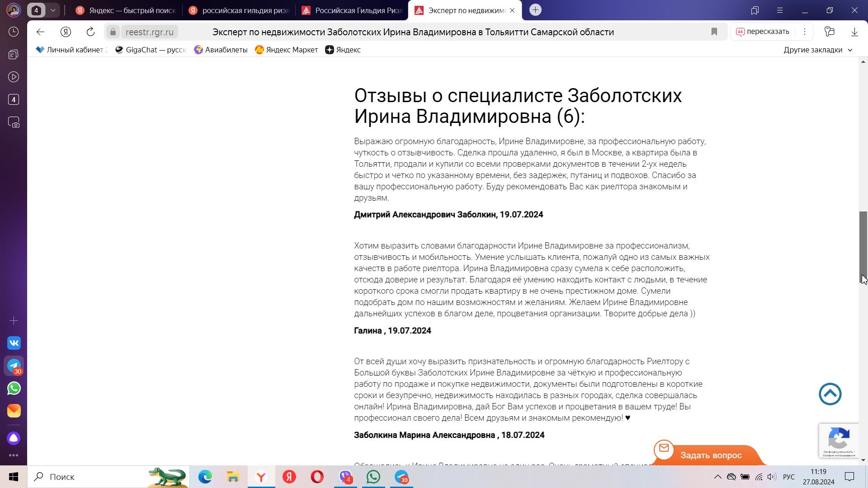Show hidden system tray icons chevron
The image size is (868, 488).
point(717,477)
